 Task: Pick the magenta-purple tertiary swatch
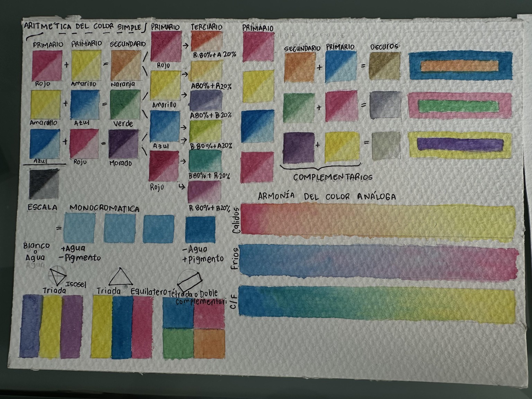tap(204, 192)
